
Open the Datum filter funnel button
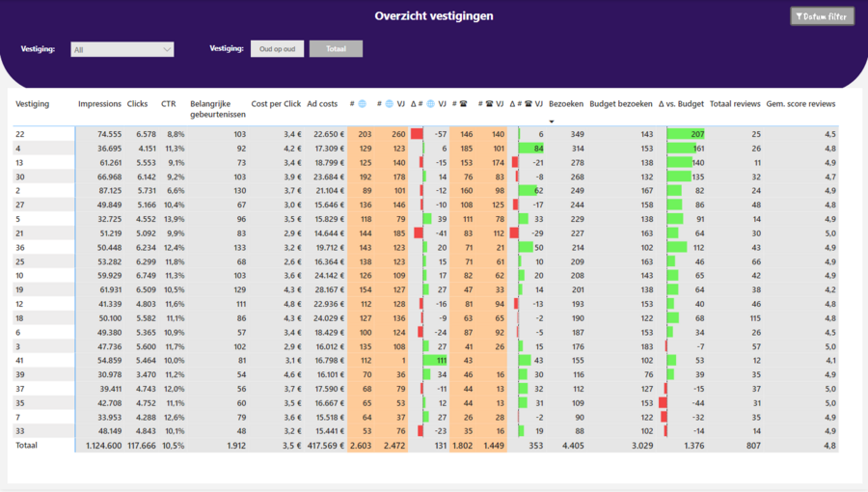(822, 16)
